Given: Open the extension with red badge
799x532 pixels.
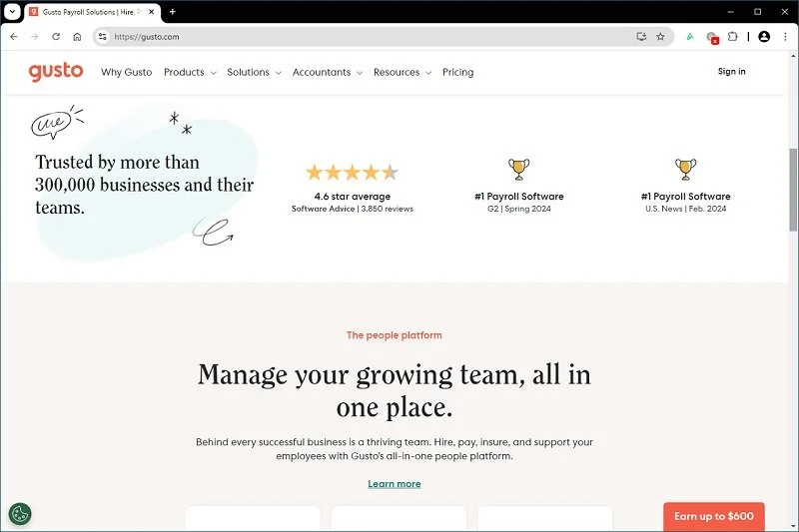Looking at the screenshot, I should pyautogui.click(x=712, y=37).
